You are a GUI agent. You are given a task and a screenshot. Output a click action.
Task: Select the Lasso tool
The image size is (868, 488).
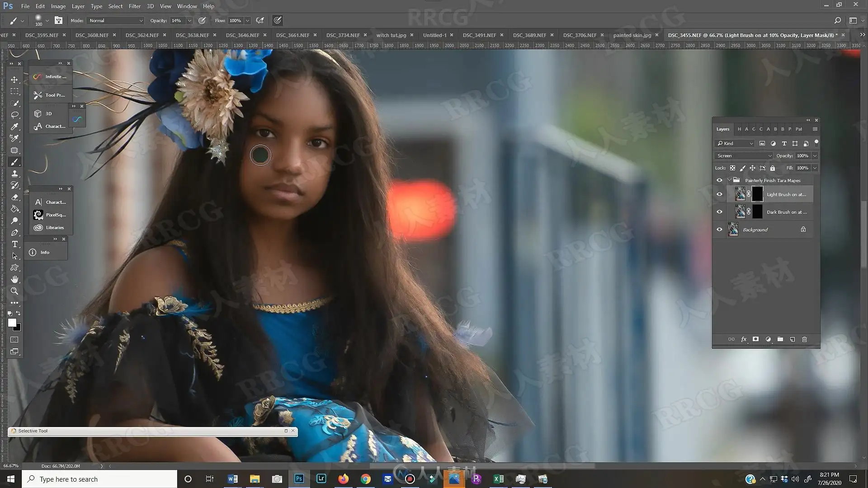pyautogui.click(x=14, y=115)
